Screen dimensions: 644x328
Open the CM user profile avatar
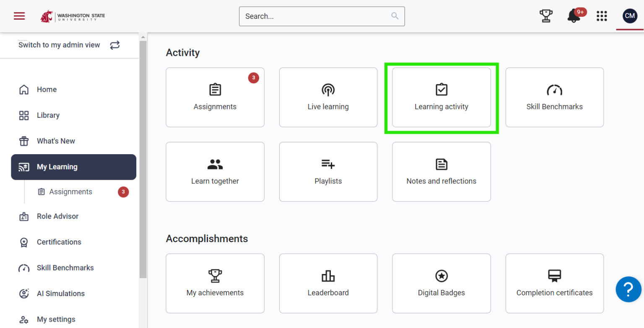[x=630, y=16]
